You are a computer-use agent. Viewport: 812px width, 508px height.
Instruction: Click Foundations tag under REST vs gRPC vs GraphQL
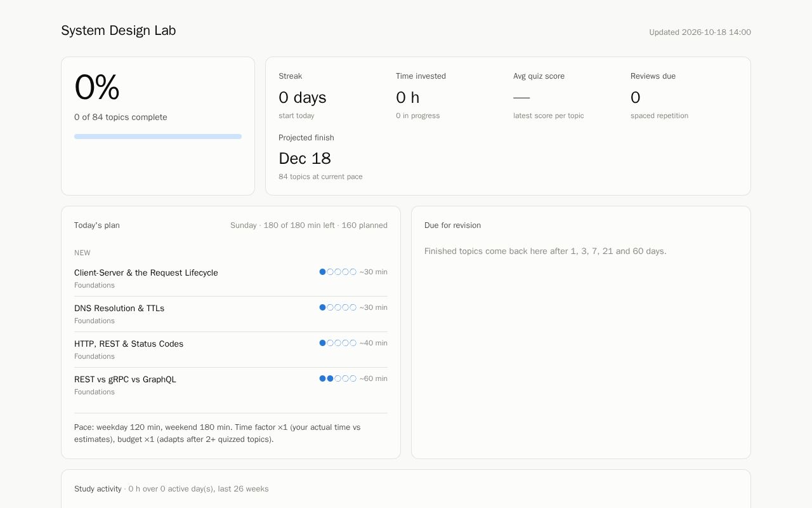95,392
